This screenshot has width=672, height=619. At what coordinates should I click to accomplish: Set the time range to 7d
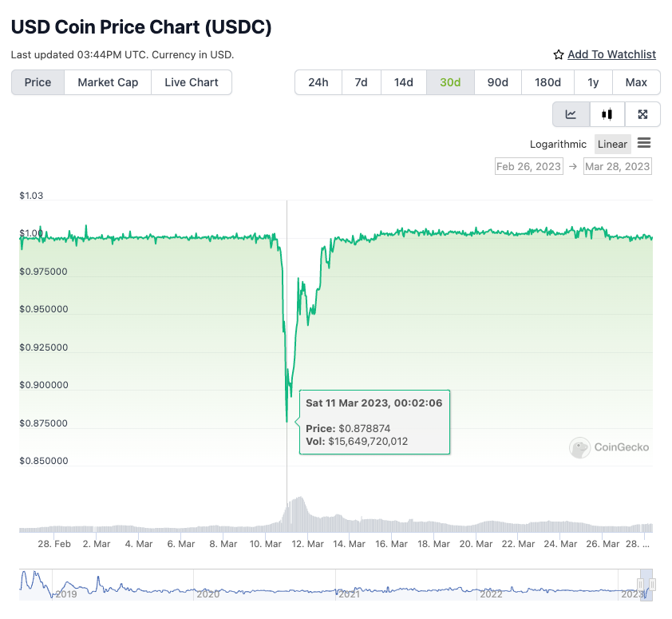(362, 82)
